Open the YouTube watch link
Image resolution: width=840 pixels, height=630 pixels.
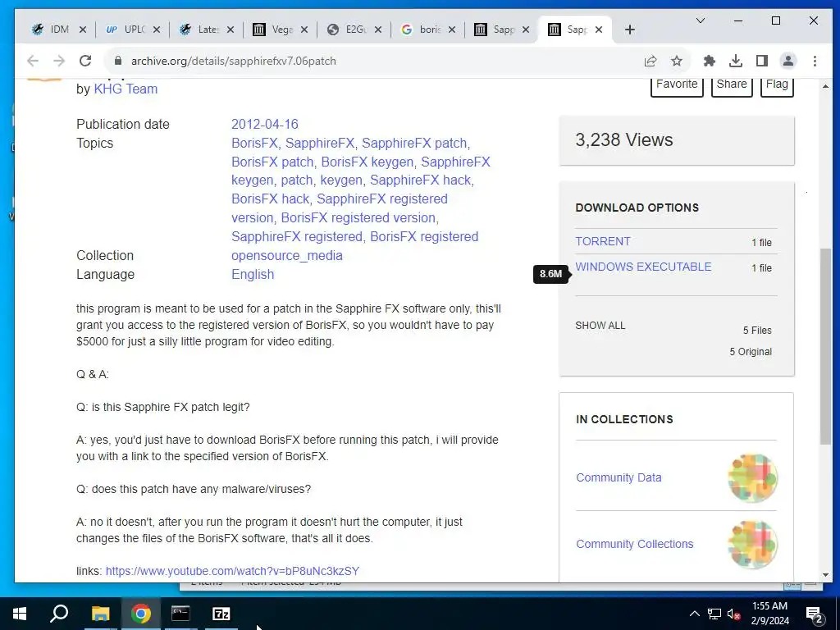coord(232,571)
